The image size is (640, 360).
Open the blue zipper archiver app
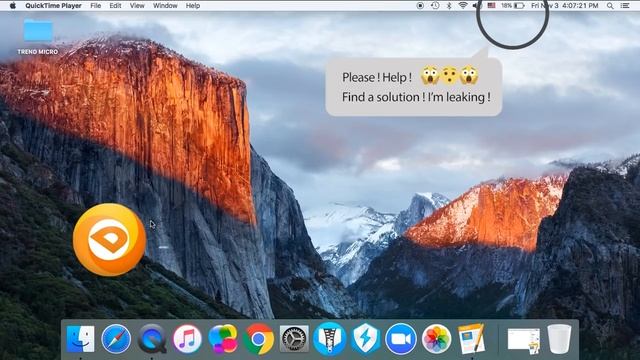pyautogui.click(x=329, y=339)
